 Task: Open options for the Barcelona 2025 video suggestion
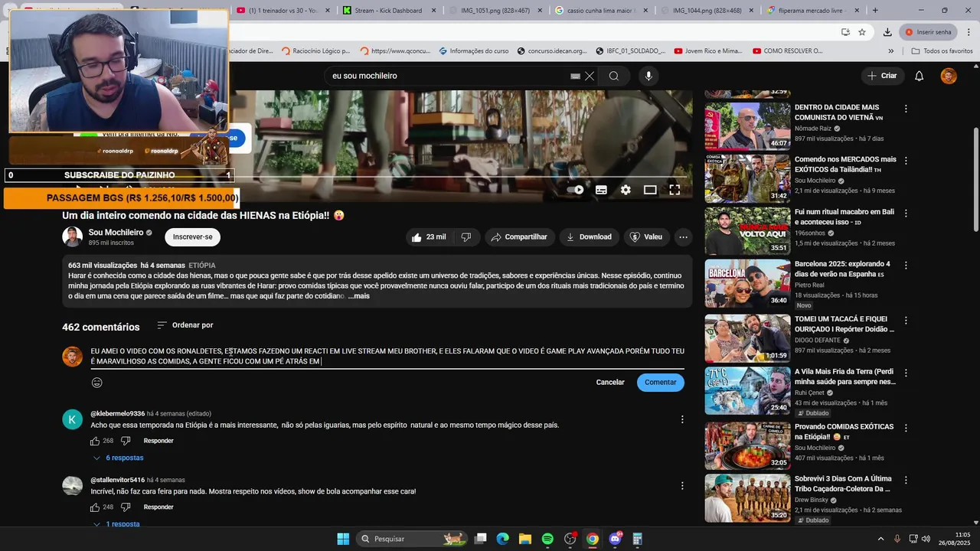tap(906, 265)
